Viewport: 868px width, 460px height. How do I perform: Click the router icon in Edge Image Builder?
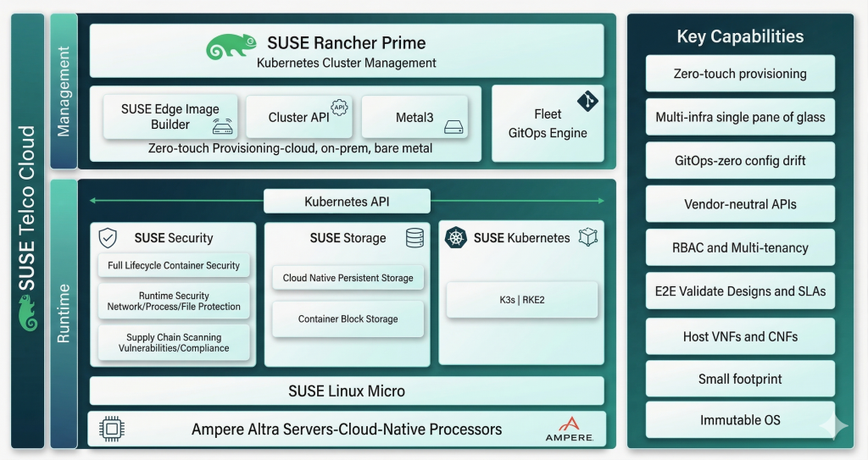point(224,128)
